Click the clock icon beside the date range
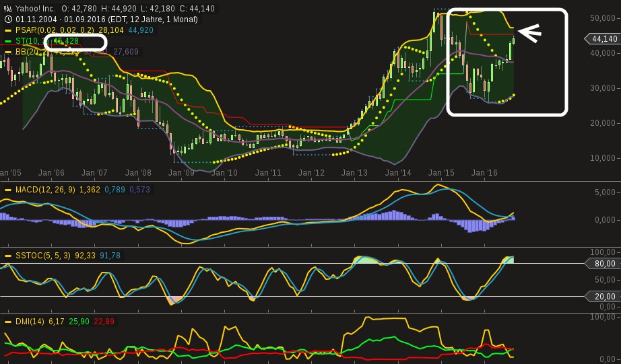 pyautogui.click(x=7, y=20)
